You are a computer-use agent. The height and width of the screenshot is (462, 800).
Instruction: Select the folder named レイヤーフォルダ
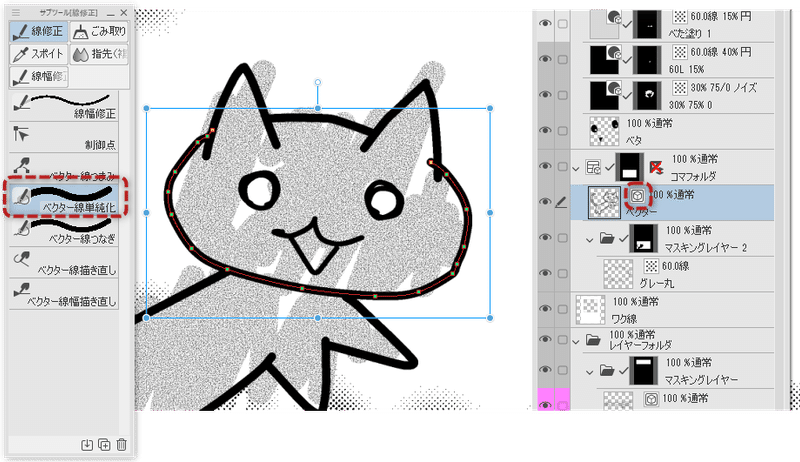[x=640, y=345]
